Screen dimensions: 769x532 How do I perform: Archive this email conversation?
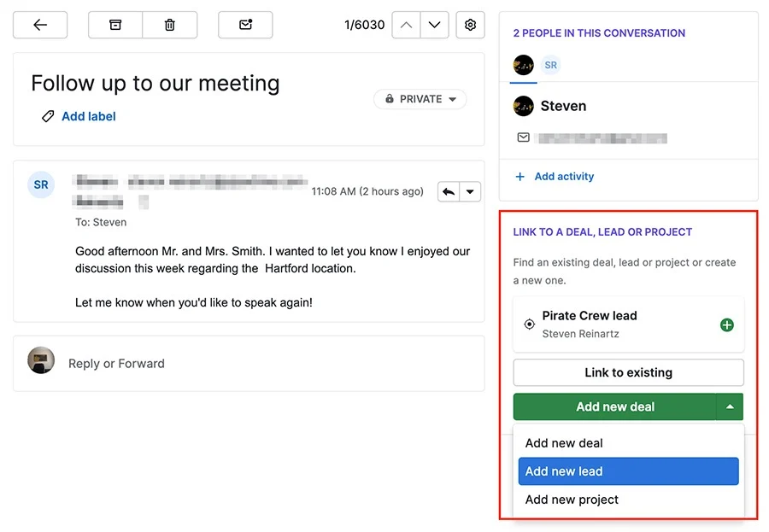115,25
